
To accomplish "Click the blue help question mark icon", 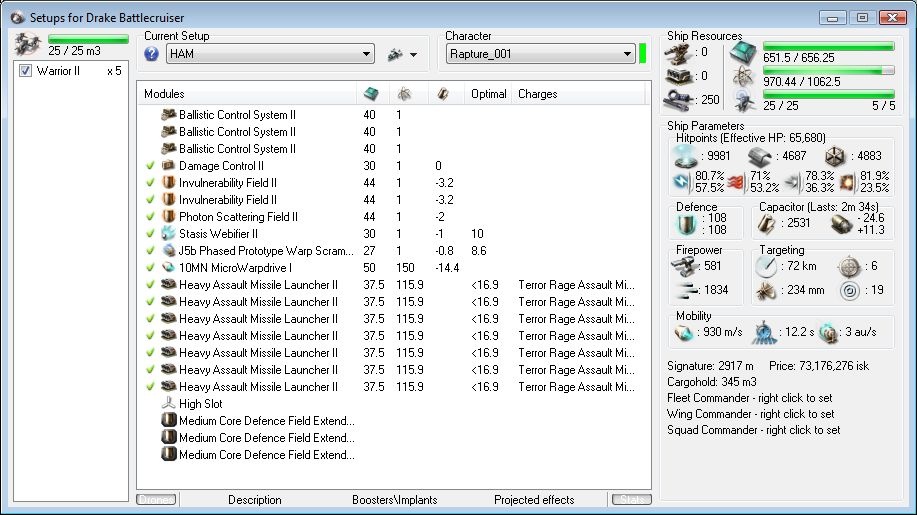I will [151, 54].
